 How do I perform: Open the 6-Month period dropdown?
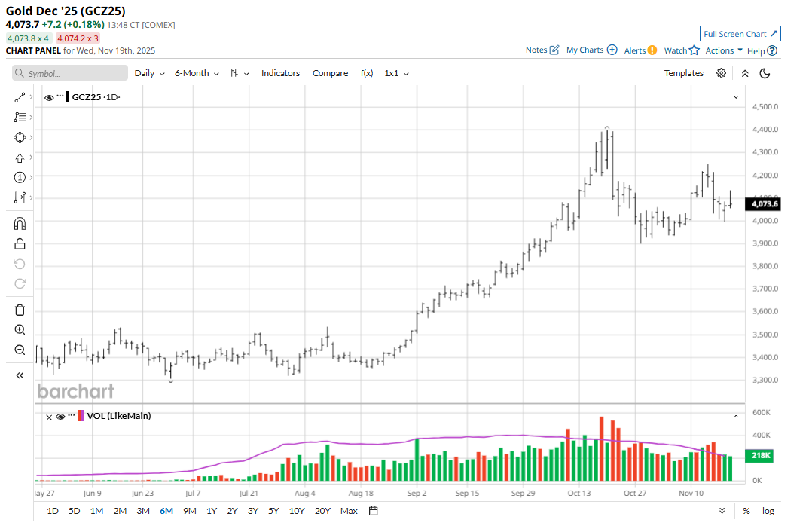[197, 73]
